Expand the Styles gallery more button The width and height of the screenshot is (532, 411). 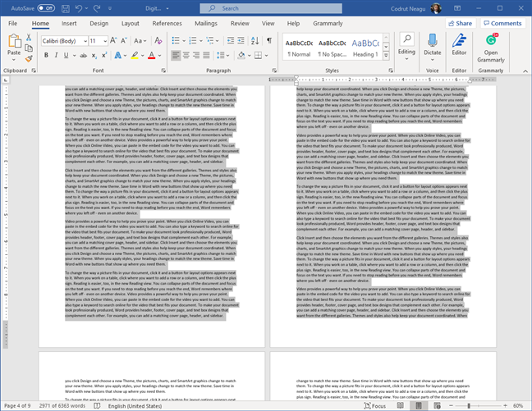tap(386, 57)
